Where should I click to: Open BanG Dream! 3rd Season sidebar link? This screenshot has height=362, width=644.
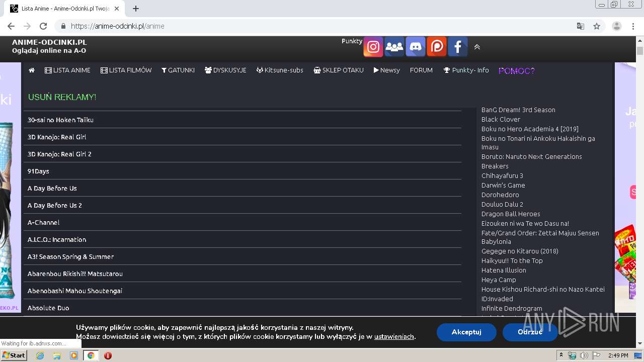coord(518,110)
